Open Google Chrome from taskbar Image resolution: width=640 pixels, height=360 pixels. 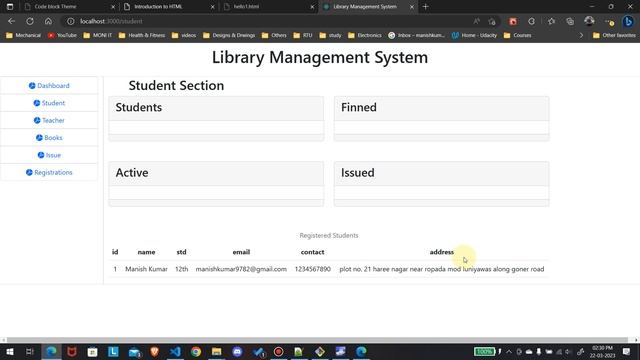pos(196,351)
